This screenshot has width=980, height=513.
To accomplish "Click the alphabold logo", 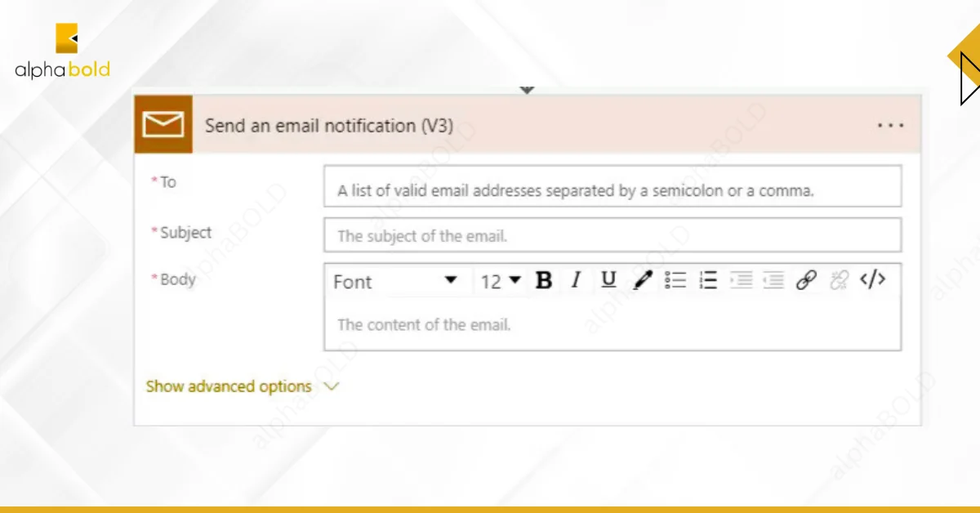I will pyautogui.click(x=63, y=51).
